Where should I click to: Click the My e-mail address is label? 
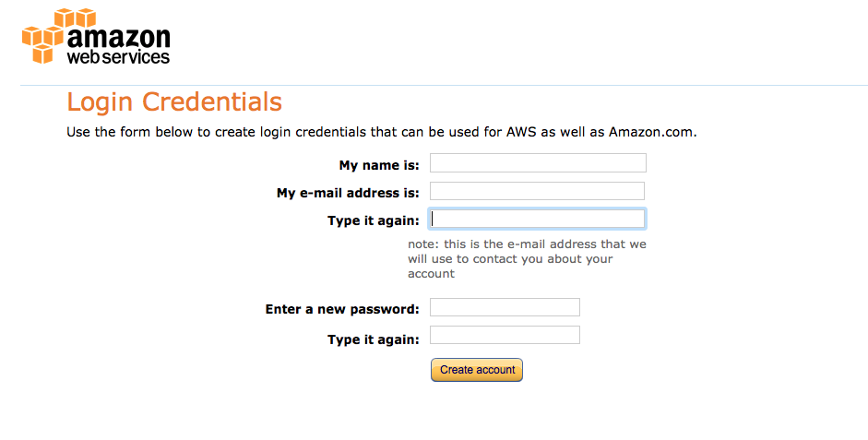click(x=348, y=193)
